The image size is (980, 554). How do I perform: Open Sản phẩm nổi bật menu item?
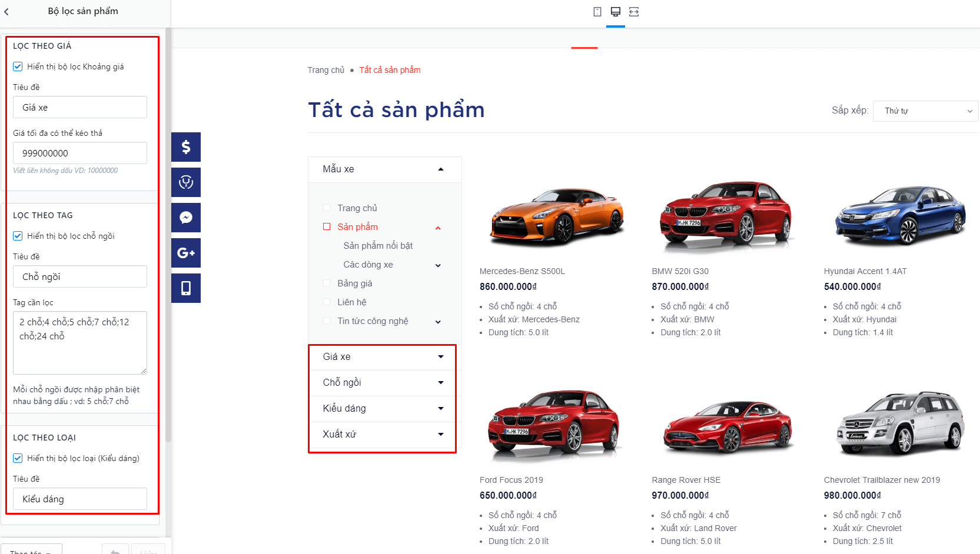pyautogui.click(x=378, y=245)
